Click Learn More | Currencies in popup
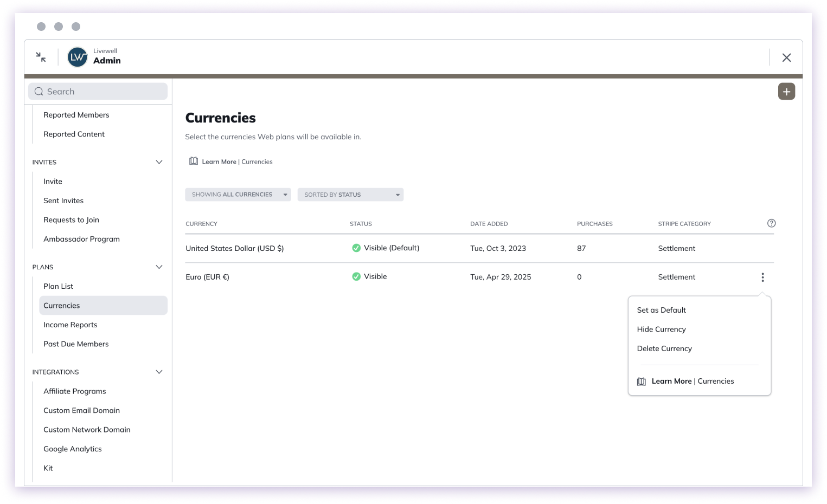Image resolution: width=827 pixels, height=504 pixels. 693,382
